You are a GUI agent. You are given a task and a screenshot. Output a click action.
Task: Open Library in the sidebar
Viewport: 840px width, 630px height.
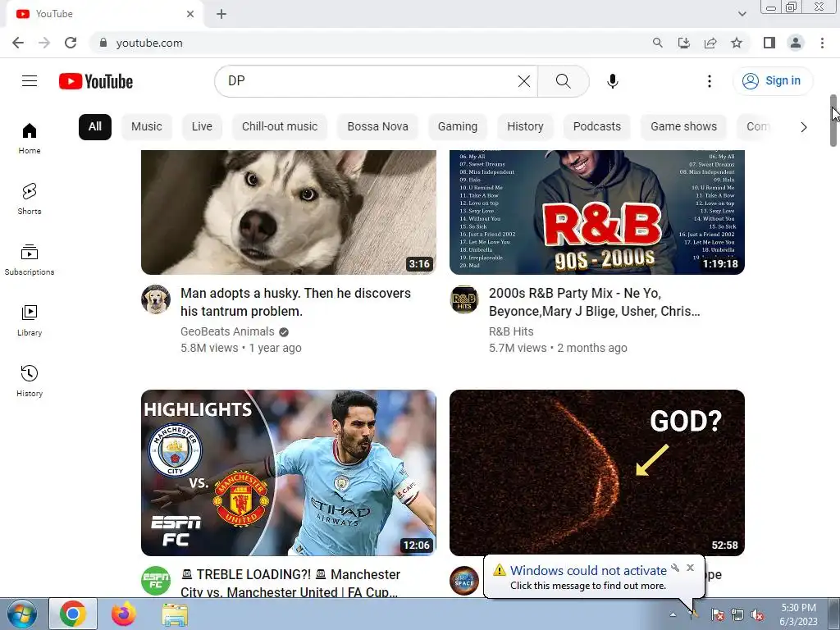pos(30,321)
